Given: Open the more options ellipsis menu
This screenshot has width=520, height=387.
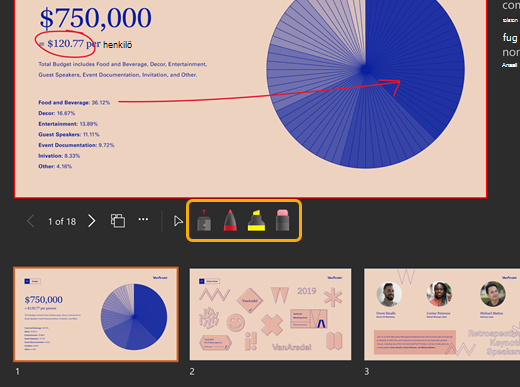Looking at the screenshot, I should tap(143, 219).
